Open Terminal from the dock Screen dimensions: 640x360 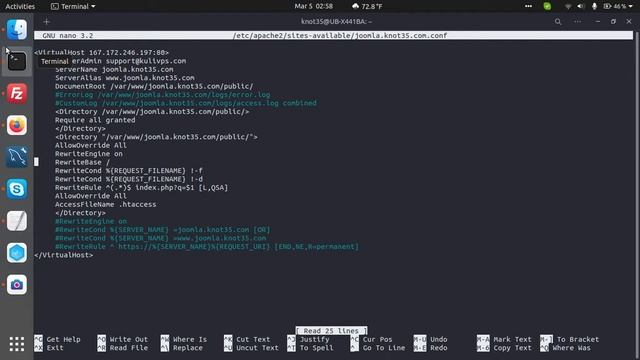click(x=17, y=62)
